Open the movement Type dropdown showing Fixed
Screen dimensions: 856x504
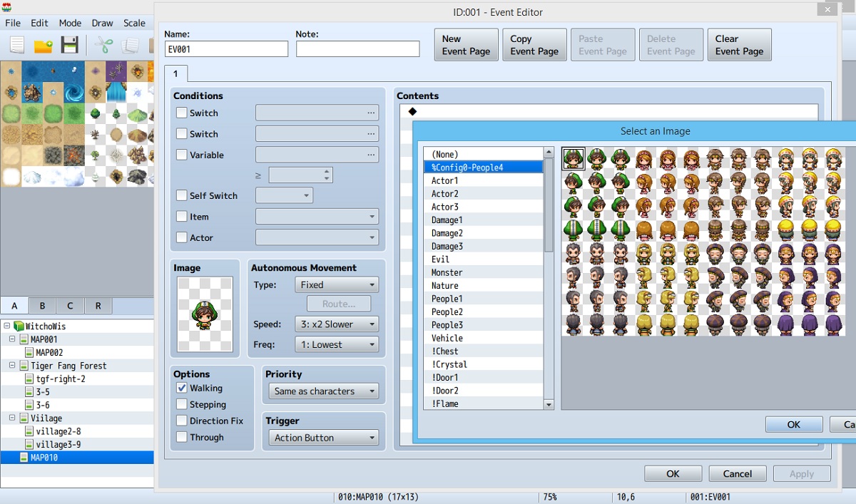click(337, 284)
